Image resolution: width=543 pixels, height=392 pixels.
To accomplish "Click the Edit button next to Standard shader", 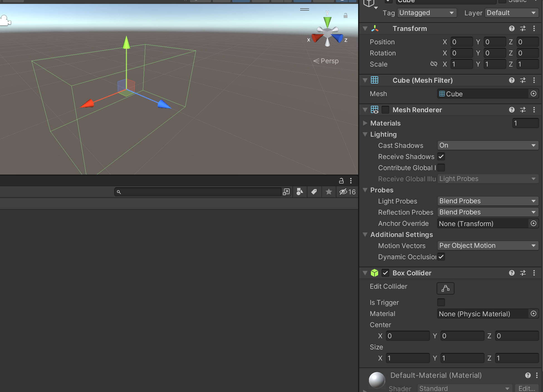I will [526, 388].
